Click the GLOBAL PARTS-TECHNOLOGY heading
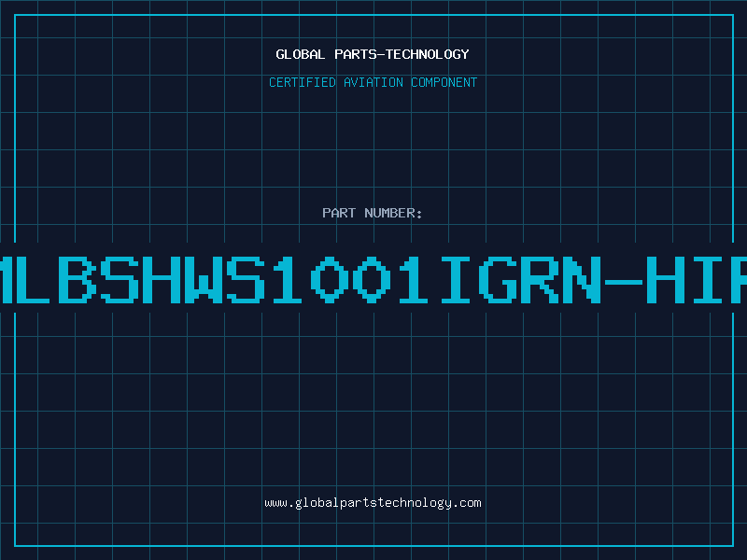 (x=373, y=54)
